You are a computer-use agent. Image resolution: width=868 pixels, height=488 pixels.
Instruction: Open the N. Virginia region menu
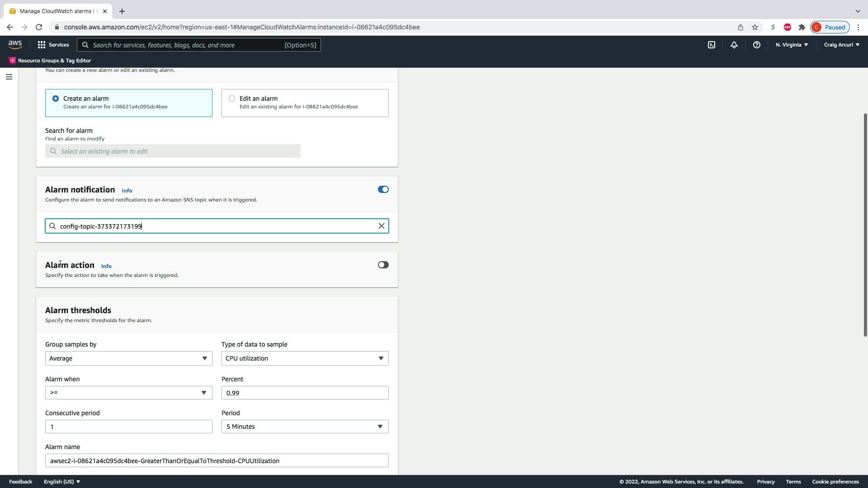click(x=792, y=45)
